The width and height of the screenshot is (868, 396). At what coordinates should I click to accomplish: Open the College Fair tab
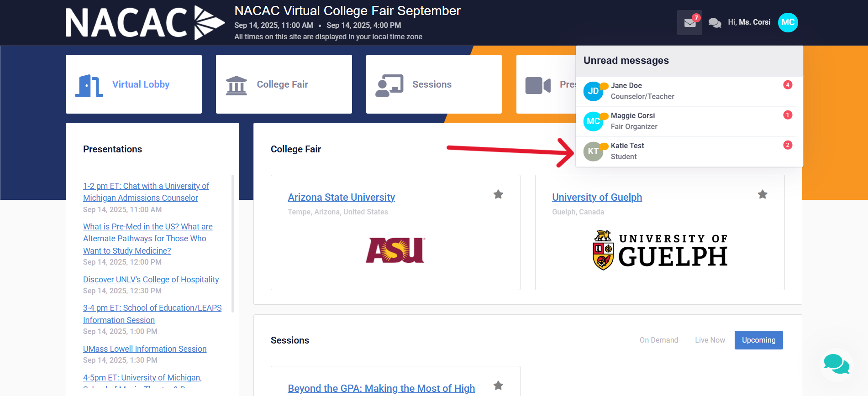click(x=284, y=84)
